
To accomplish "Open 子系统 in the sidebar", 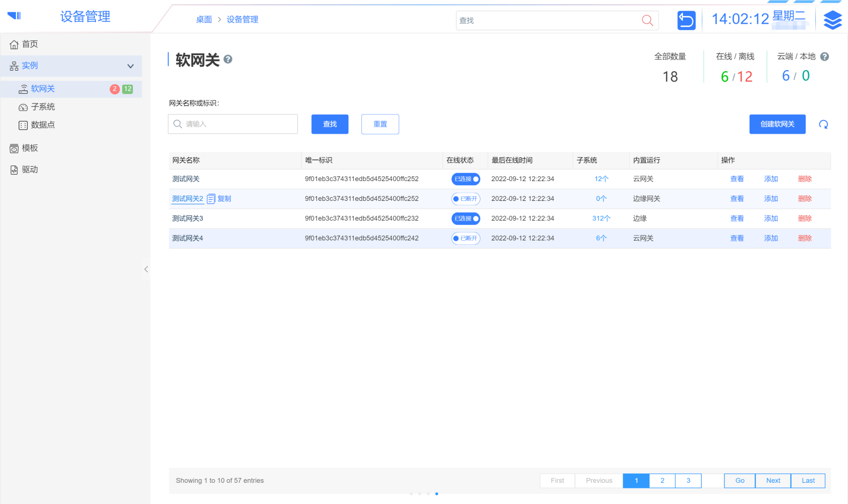I will point(43,107).
